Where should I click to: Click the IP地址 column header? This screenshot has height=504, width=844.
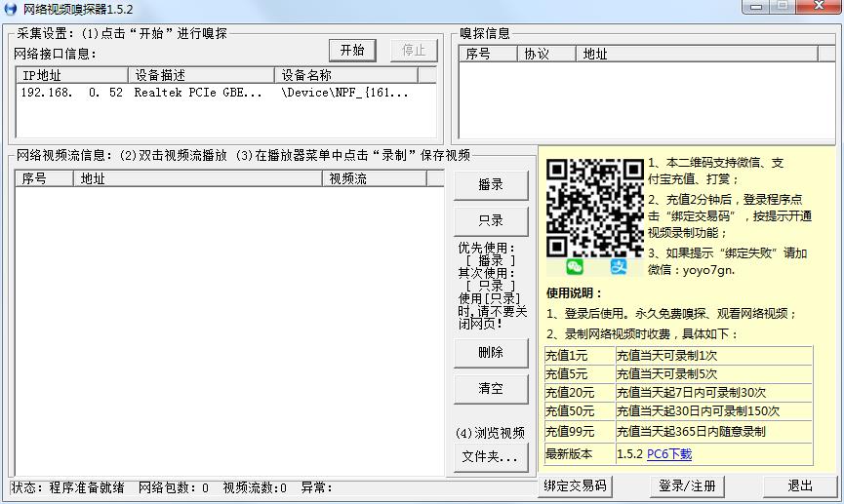(x=72, y=75)
